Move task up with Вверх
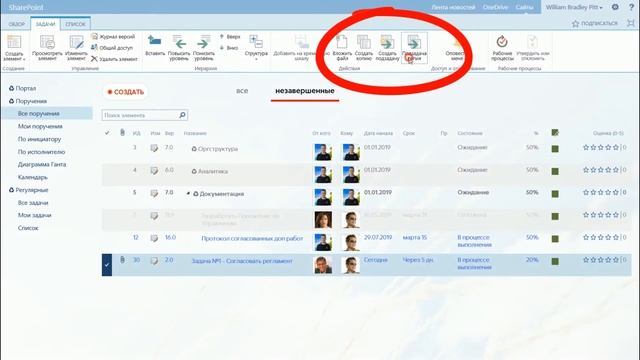640x360 pixels. point(230,37)
